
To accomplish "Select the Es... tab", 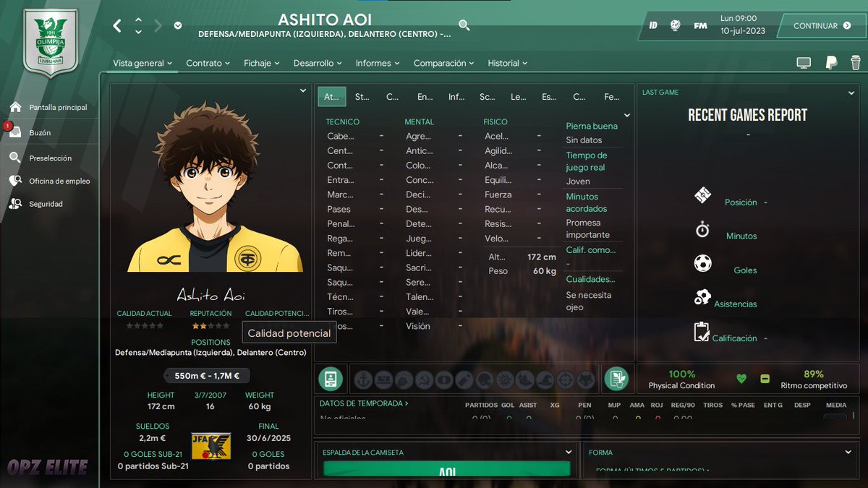I will (x=549, y=97).
